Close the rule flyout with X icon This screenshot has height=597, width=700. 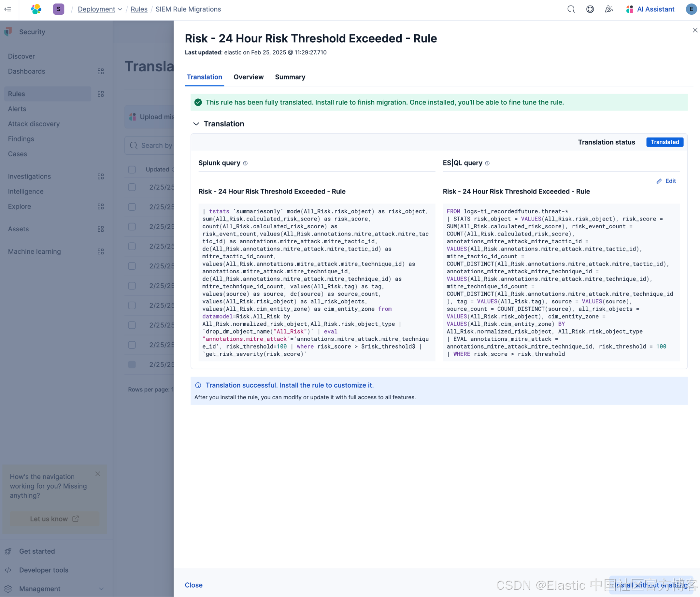tap(695, 30)
